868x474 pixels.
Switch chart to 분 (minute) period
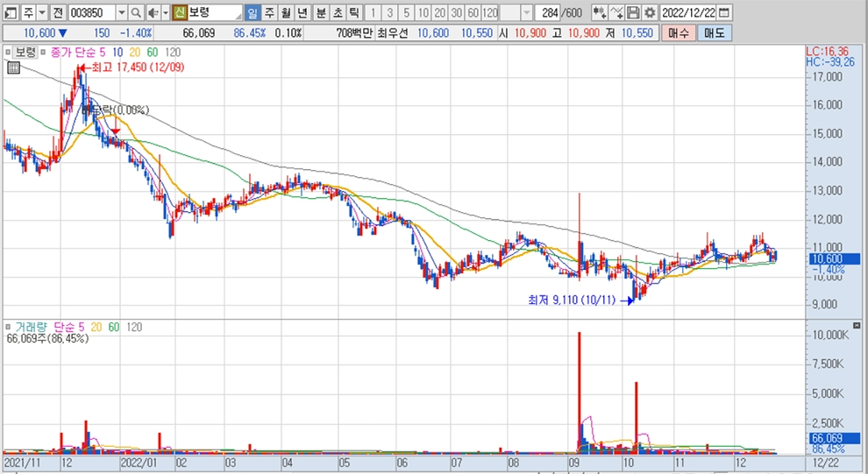[x=320, y=13]
